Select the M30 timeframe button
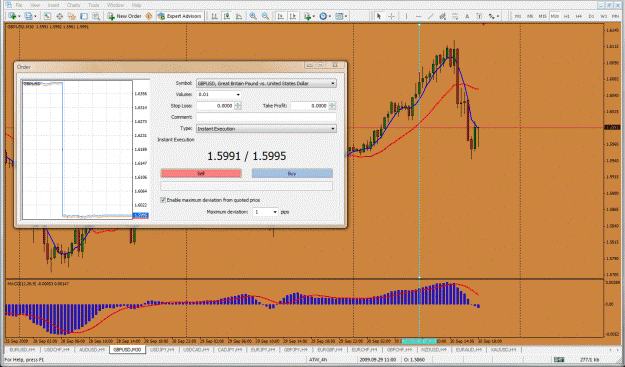 coord(555,16)
